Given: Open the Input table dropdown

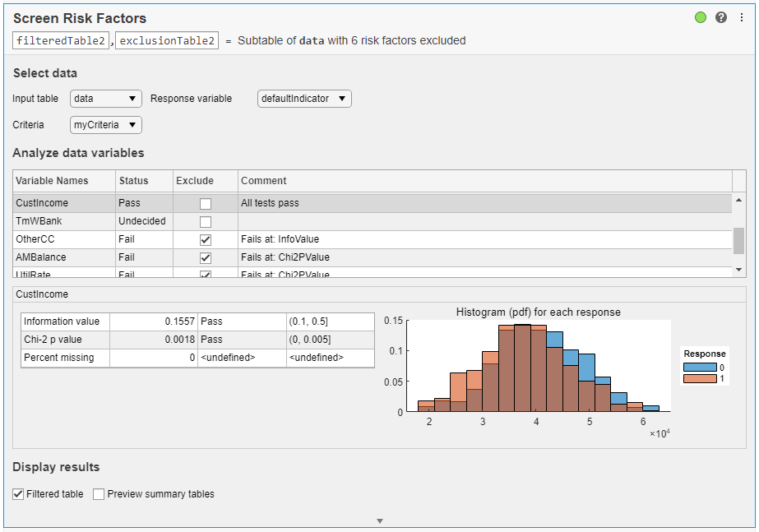Looking at the screenshot, I should click(105, 98).
